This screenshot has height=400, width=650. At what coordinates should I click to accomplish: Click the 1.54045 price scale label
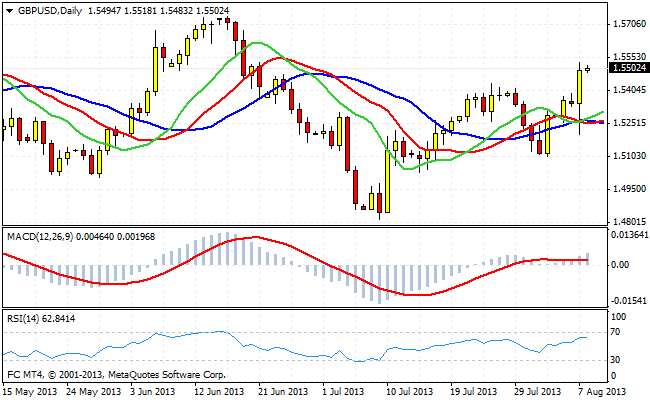629,90
